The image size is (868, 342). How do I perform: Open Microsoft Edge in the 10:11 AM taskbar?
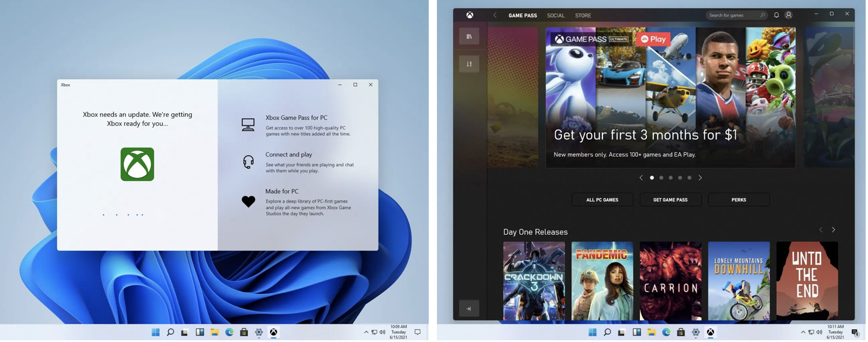point(667,333)
